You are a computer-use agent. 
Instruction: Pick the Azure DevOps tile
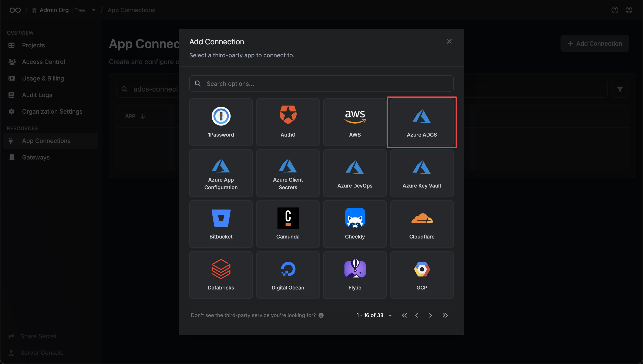355,173
